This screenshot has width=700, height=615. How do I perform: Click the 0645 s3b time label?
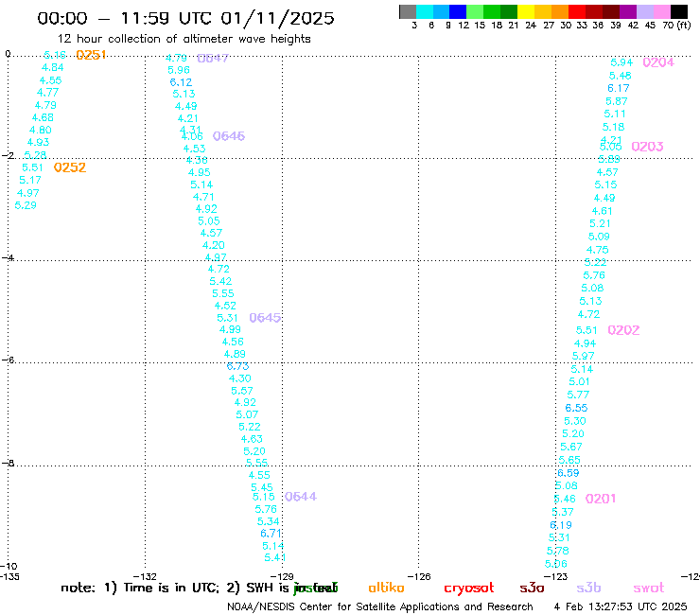point(265,318)
